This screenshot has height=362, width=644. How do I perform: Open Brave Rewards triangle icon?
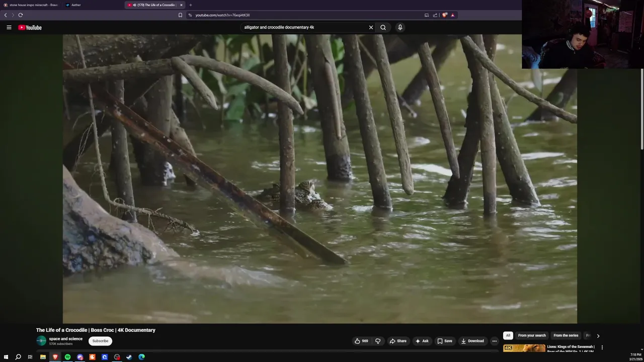click(452, 15)
